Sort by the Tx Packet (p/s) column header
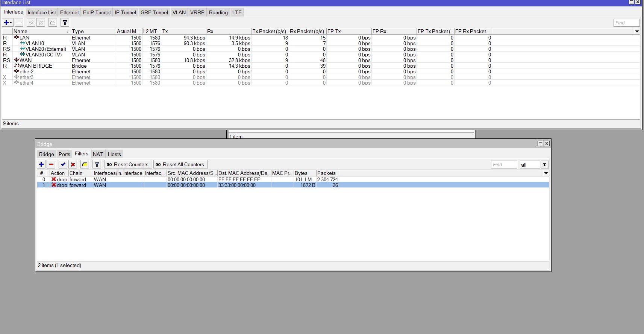 [270, 31]
